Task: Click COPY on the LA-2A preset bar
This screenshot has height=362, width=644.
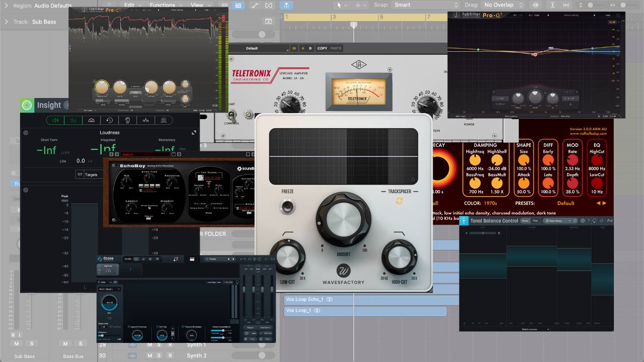Action: [x=322, y=48]
